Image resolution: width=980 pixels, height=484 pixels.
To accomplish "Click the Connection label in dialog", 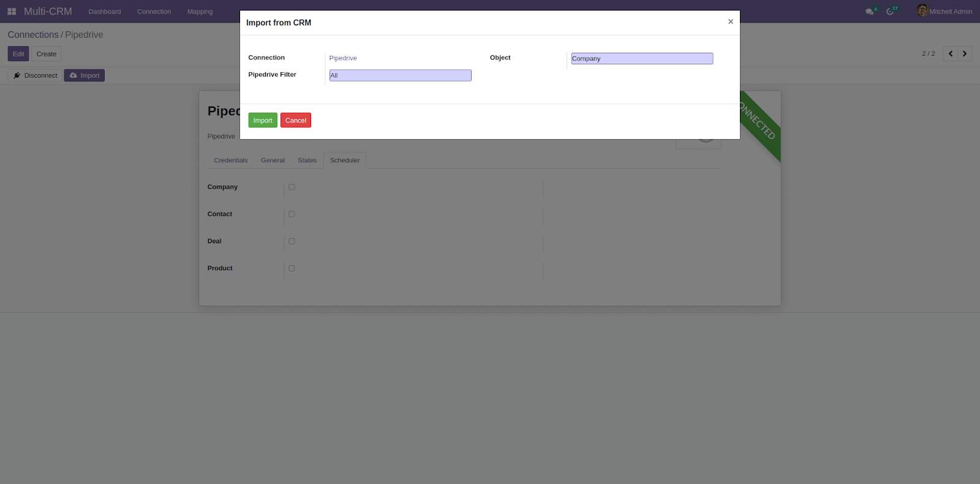I will (x=266, y=58).
